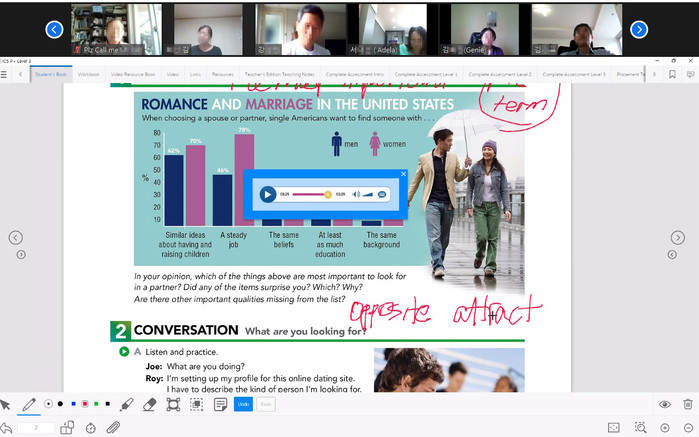699x437 pixels.
Task: Click the paperclip attachment icon
Action: click(x=113, y=427)
